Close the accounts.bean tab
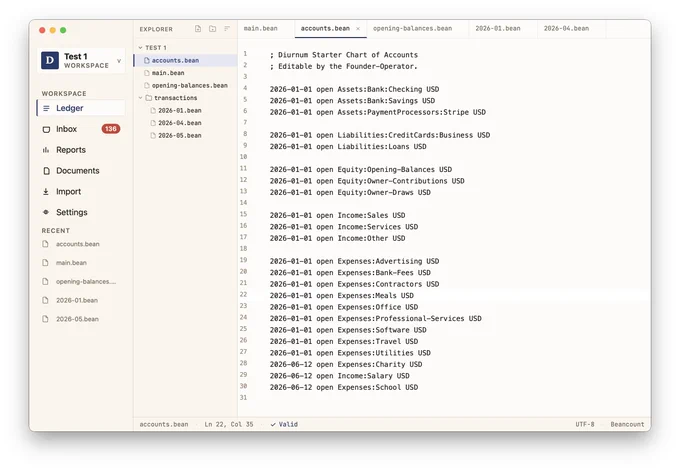 pyautogui.click(x=358, y=29)
